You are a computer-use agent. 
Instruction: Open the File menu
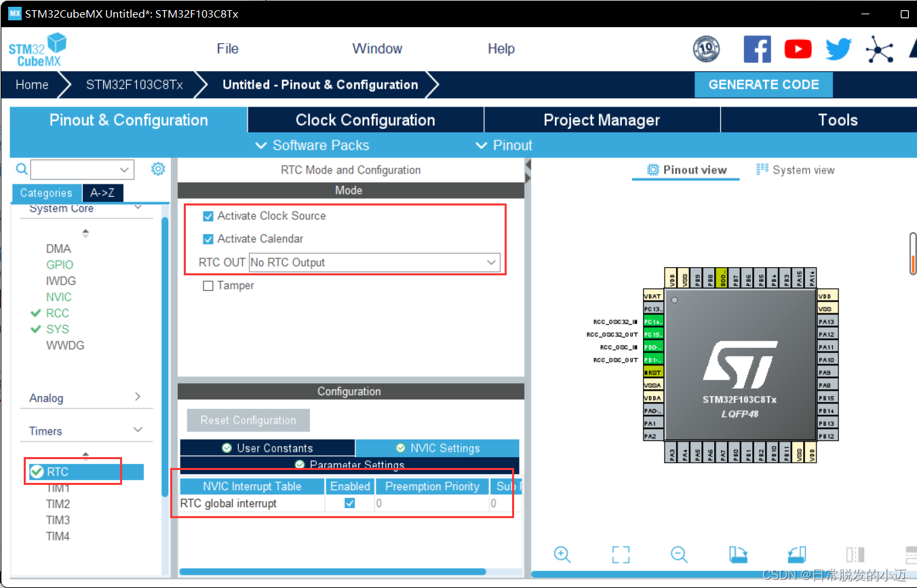228,49
